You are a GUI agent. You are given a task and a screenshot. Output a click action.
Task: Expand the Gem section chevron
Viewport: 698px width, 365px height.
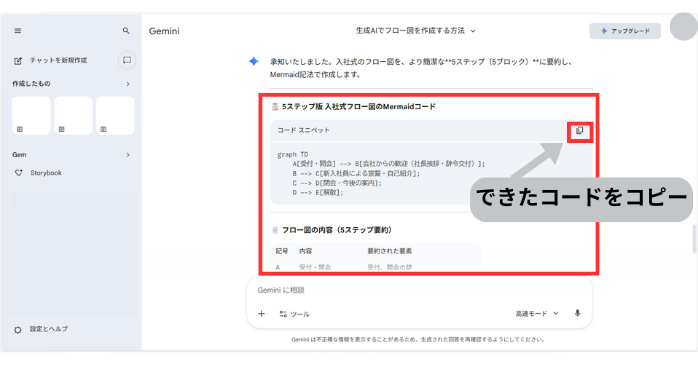128,155
